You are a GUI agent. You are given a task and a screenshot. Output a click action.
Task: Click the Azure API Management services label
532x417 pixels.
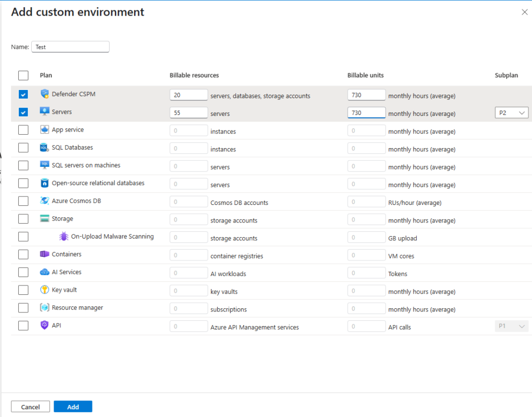(x=255, y=328)
